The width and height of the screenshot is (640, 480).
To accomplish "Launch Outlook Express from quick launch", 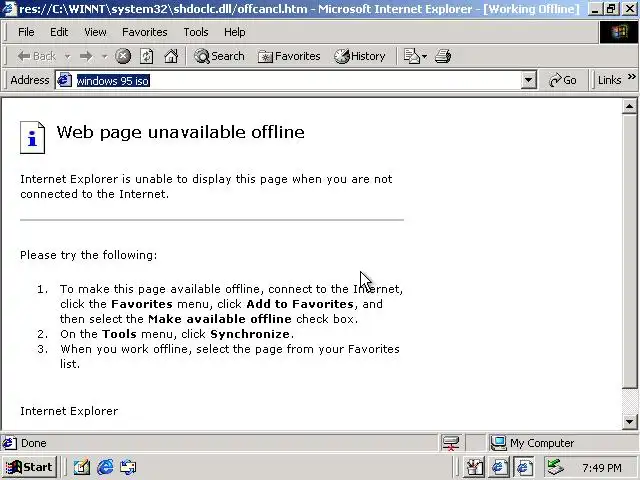I will pyautogui.click(x=128, y=467).
